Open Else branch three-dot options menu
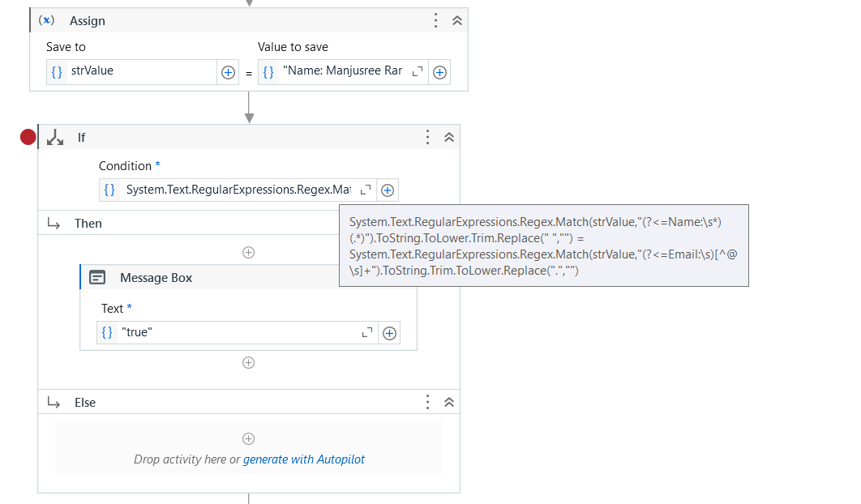This screenshot has height=504, width=861. pyautogui.click(x=427, y=403)
